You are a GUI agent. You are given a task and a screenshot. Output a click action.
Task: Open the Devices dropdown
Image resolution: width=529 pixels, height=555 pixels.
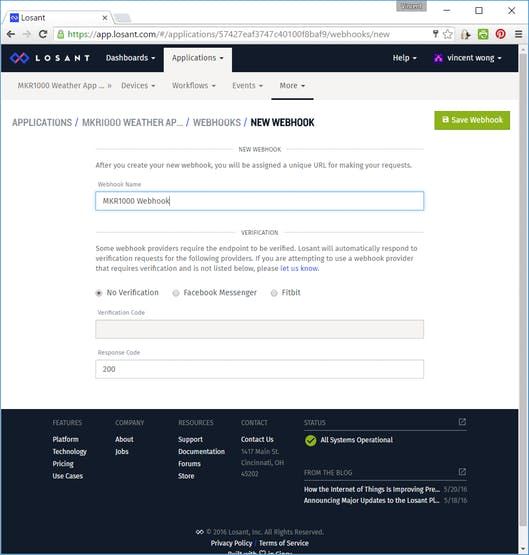(138, 86)
